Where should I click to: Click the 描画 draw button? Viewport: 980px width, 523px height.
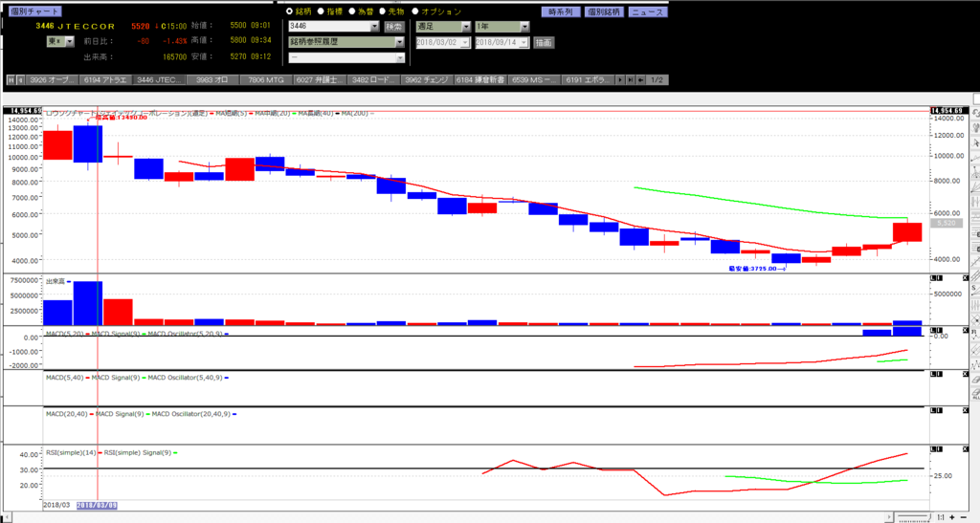tap(544, 42)
